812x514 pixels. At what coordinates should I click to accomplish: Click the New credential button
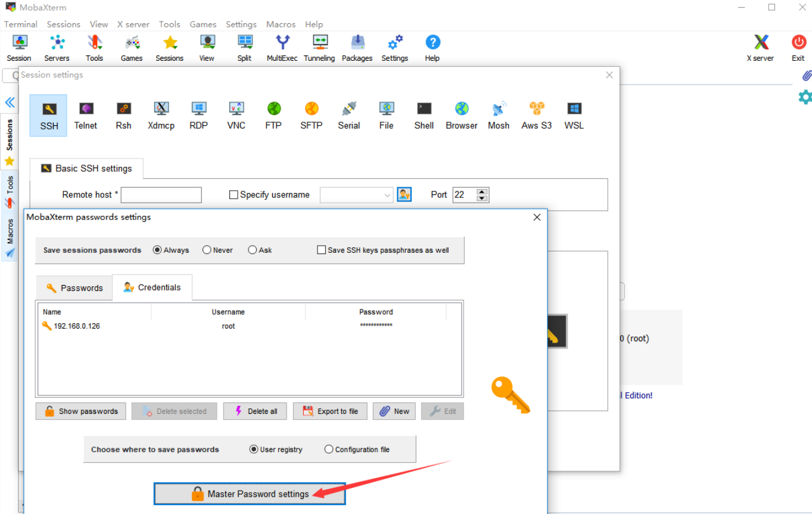pyautogui.click(x=394, y=411)
